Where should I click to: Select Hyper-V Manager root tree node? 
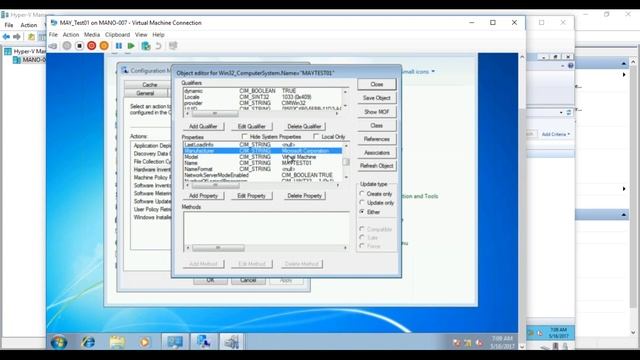coord(24,51)
